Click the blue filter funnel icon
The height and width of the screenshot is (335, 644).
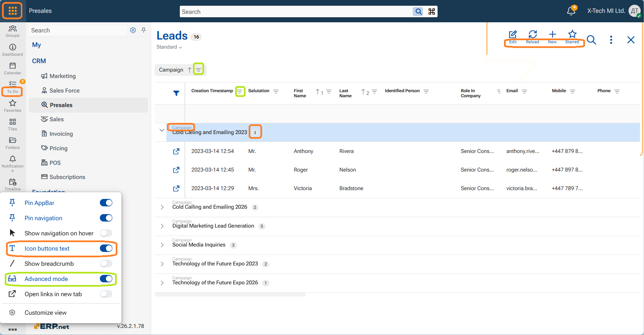[x=176, y=93]
